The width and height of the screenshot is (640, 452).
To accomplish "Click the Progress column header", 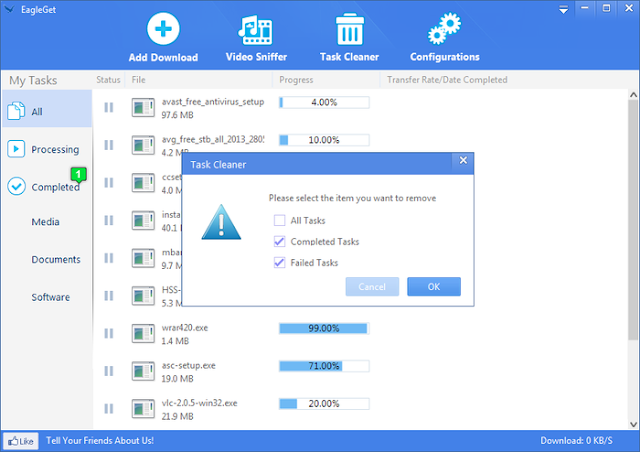I will 296,80.
